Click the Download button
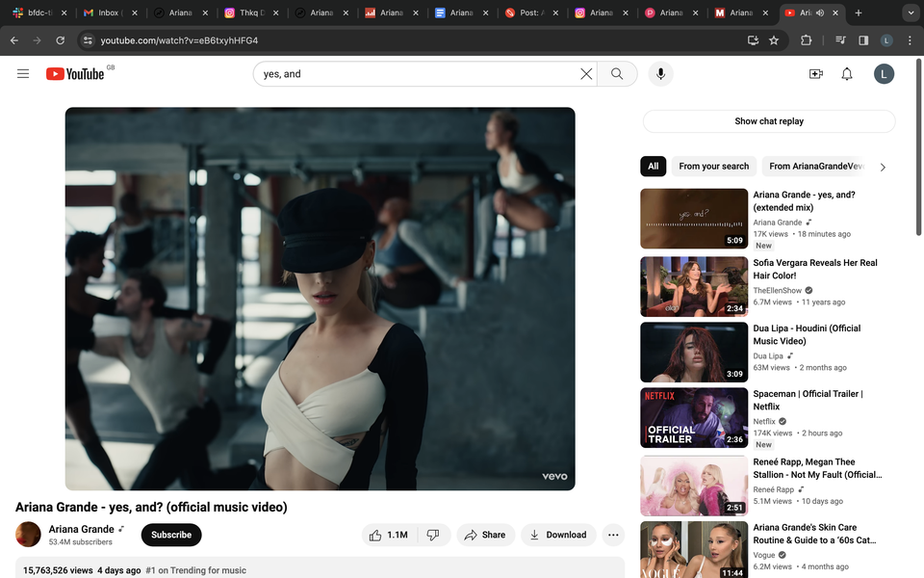Screen dimensions: 924x578 point(558,535)
